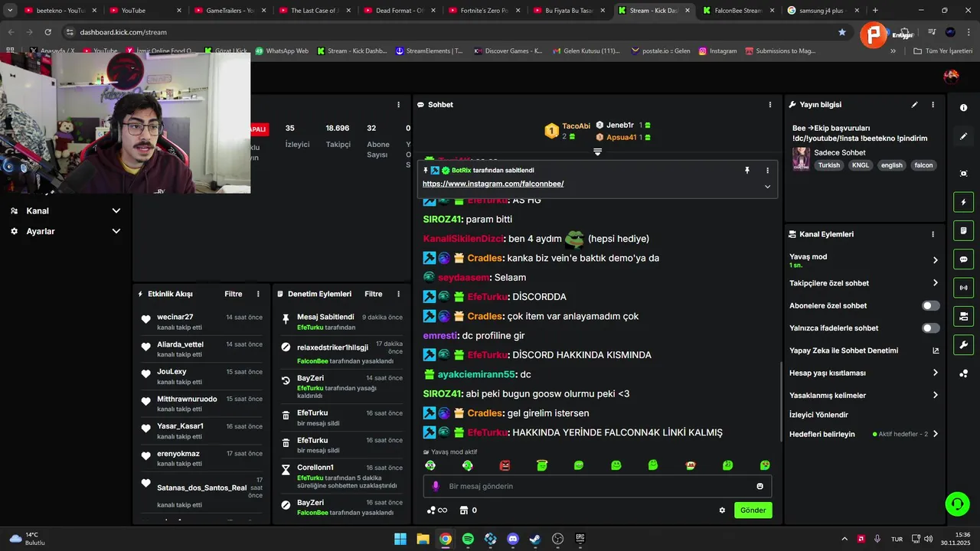The width and height of the screenshot is (980, 551).
Task: Open the Sohbet panel three-dot menu
Action: (x=770, y=105)
